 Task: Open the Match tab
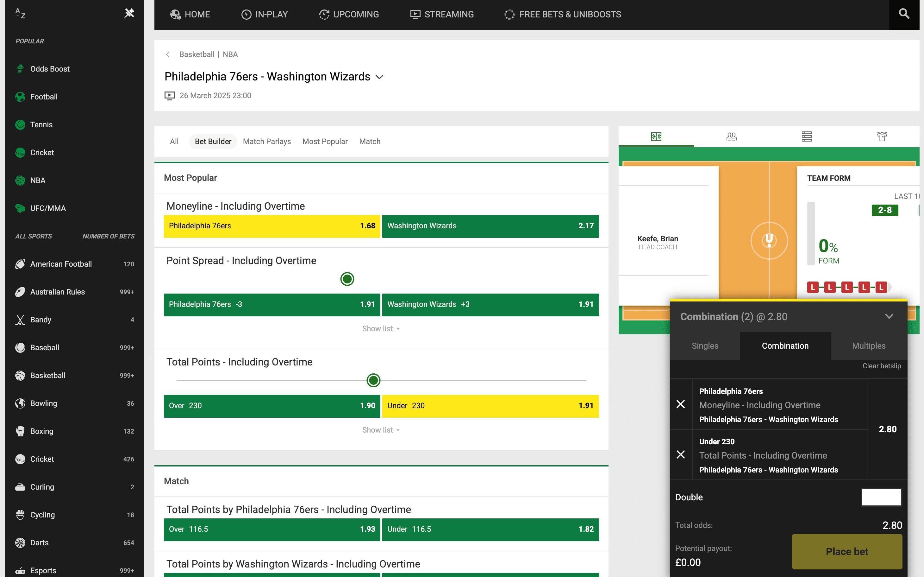pyautogui.click(x=370, y=142)
